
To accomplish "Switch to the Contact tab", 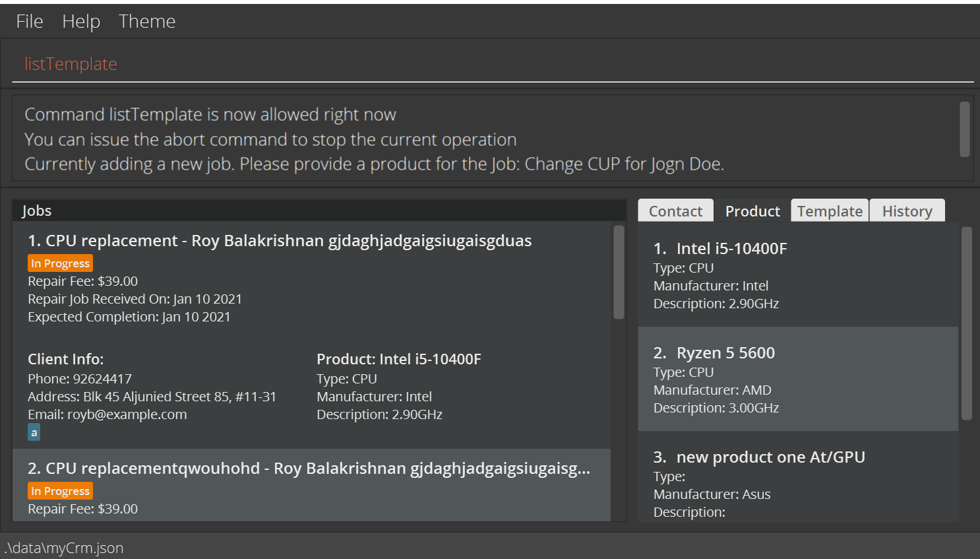I will [x=675, y=211].
